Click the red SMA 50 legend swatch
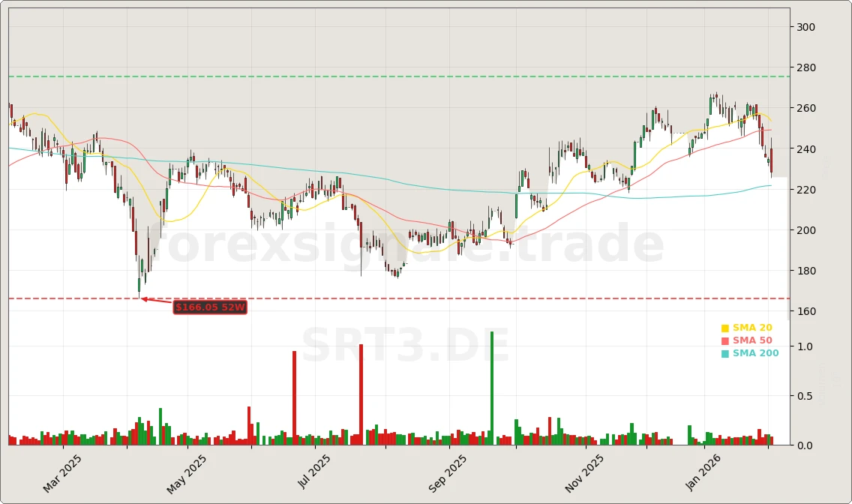The width and height of the screenshot is (852, 504). click(724, 340)
